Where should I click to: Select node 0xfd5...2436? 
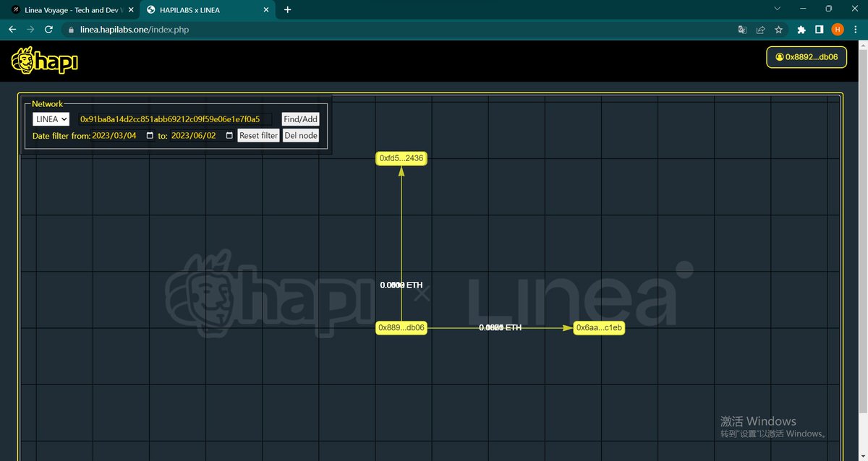(x=401, y=158)
